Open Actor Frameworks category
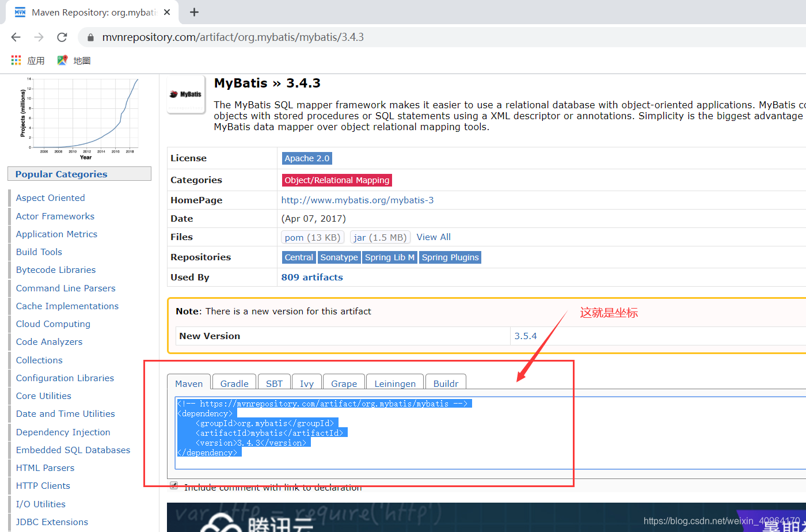The height and width of the screenshot is (532, 806). click(55, 216)
